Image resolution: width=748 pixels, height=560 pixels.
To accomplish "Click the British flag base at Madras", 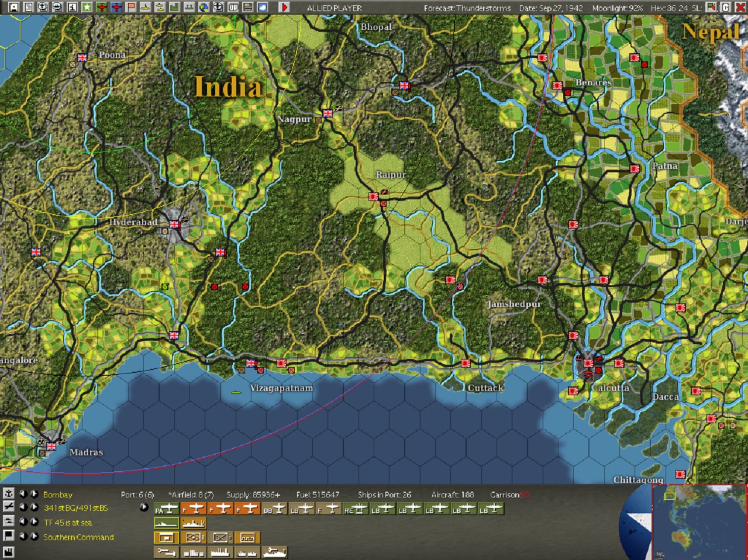I will point(51,447).
